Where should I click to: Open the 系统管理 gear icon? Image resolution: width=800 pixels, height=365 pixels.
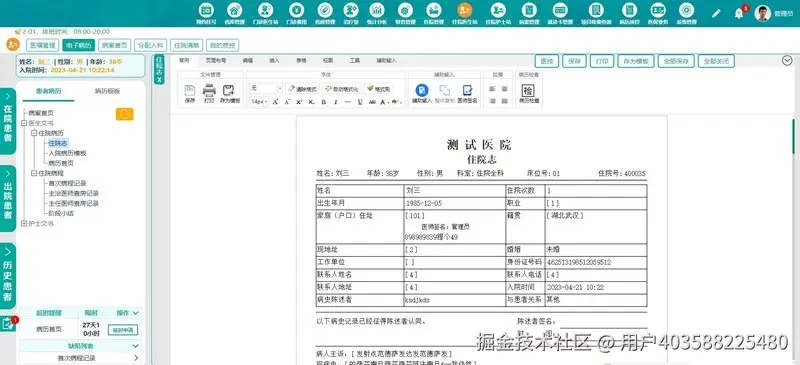tap(686, 10)
